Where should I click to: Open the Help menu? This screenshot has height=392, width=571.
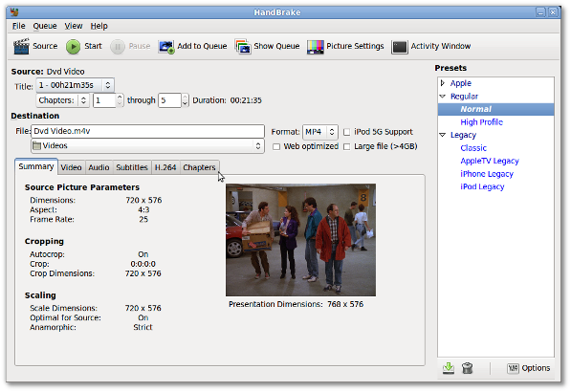pos(99,26)
